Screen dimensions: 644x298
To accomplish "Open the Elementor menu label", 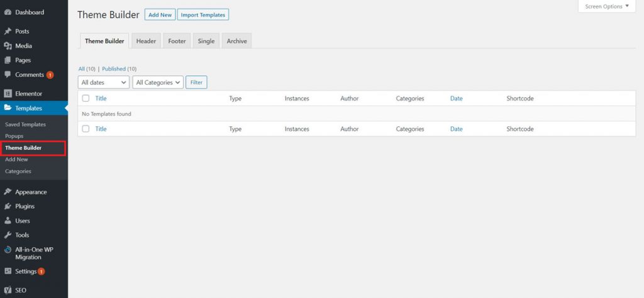I will point(29,94).
